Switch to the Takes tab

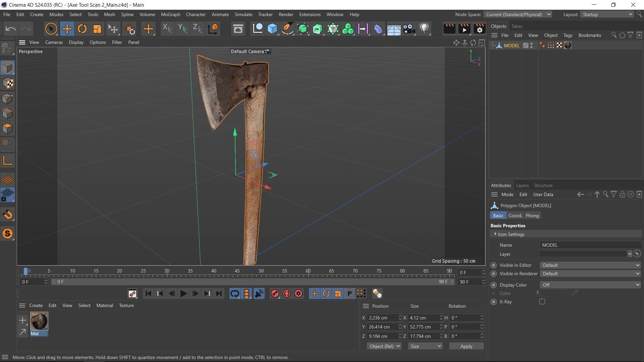[x=517, y=26]
